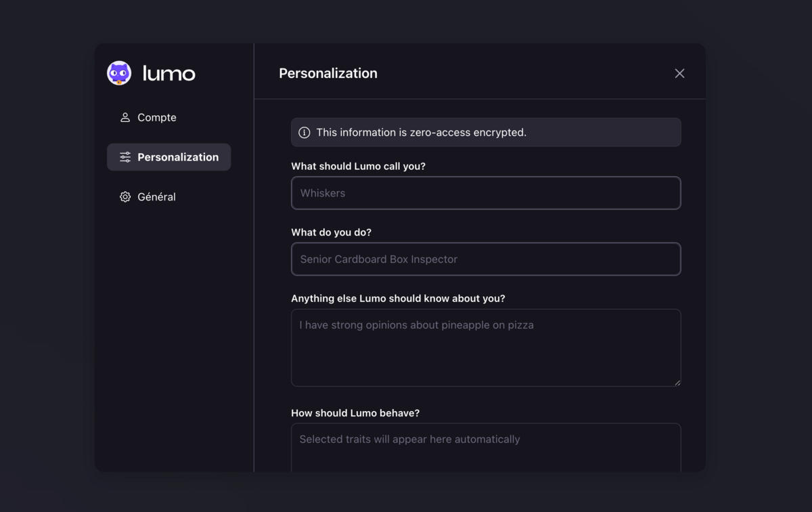Click the person icon beside Compte
Image resolution: width=812 pixels, height=512 pixels.
(125, 117)
